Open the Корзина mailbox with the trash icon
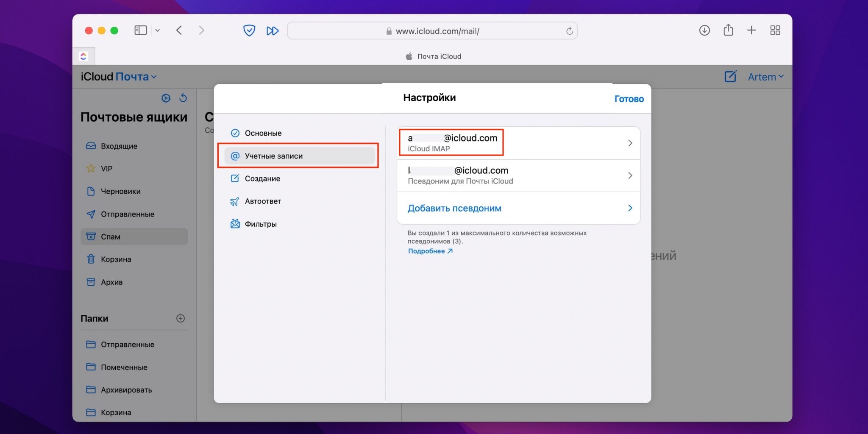Image resolution: width=868 pixels, height=434 pixels. (x=134, y=259)
